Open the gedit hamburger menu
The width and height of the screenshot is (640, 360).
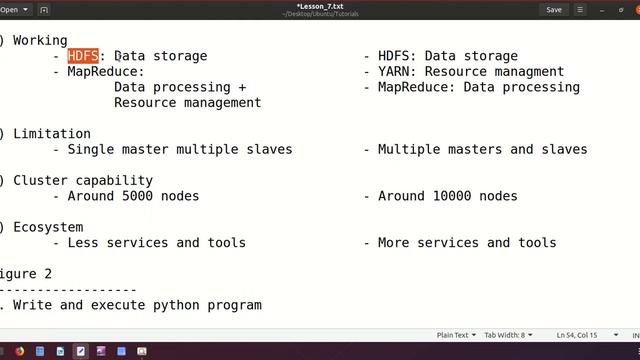click(580, 9)
